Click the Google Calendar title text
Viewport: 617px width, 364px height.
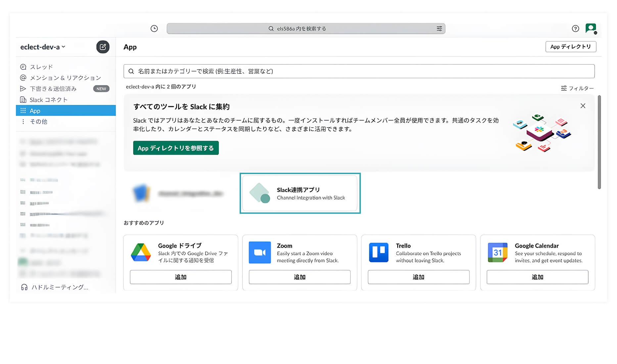coord(537,246)
